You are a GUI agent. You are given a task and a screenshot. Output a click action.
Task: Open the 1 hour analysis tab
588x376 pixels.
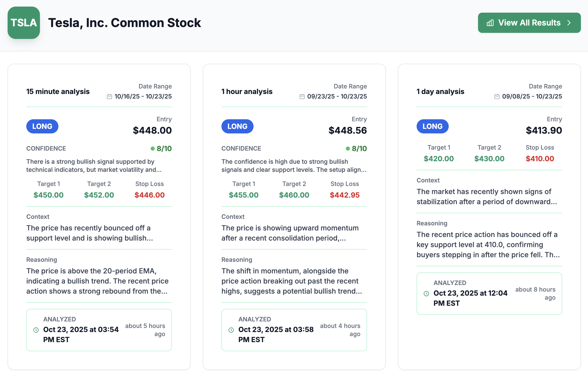(247, 91)
